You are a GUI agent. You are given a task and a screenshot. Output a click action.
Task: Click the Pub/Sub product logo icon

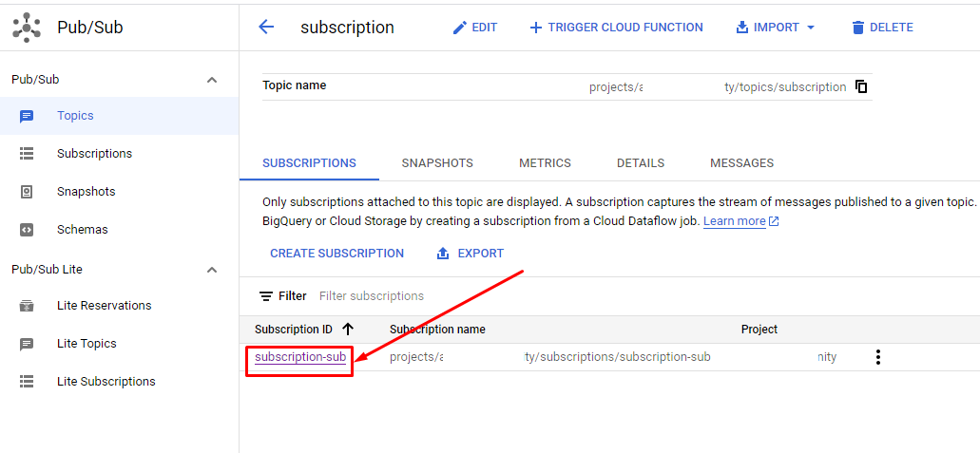pyautogui.click(x=27, y=28)
